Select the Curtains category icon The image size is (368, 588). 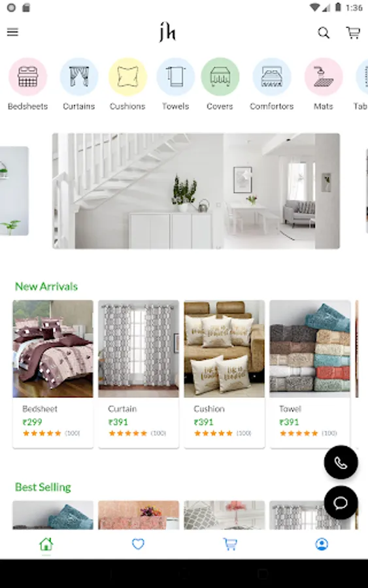coord(79,77)
